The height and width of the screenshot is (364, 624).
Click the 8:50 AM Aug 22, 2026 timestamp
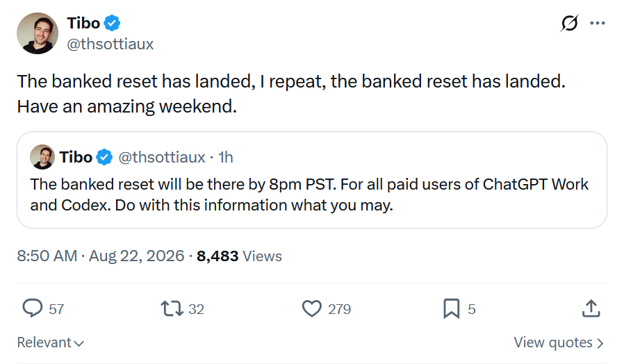pyautogui.click(x=101, y=256)
